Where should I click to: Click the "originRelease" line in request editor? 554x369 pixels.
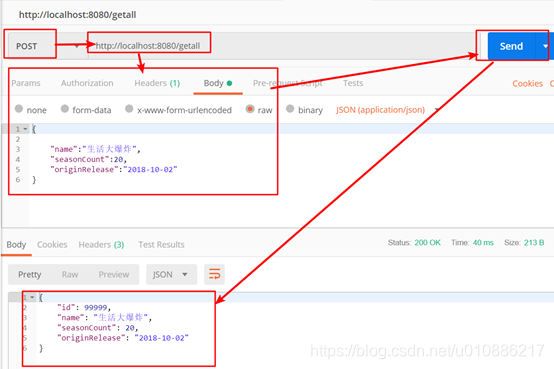[x=114, y=170]
